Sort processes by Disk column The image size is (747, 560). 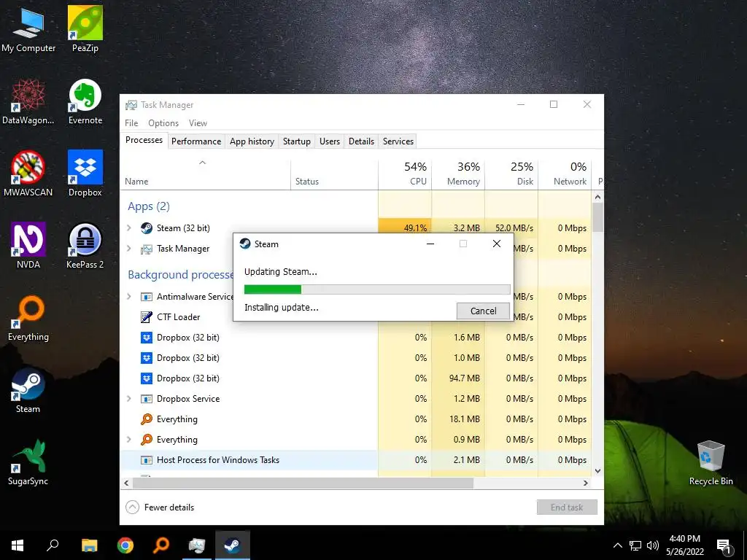point(511,174)
